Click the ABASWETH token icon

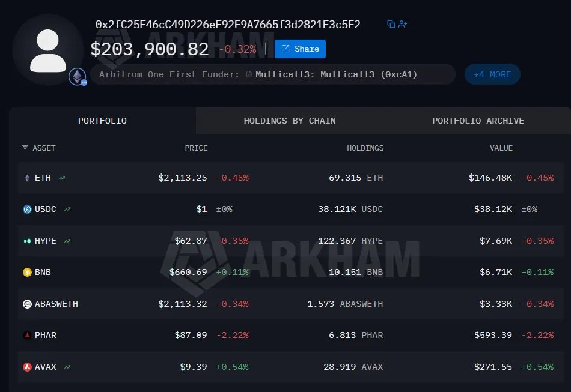(x=27, y=304)
